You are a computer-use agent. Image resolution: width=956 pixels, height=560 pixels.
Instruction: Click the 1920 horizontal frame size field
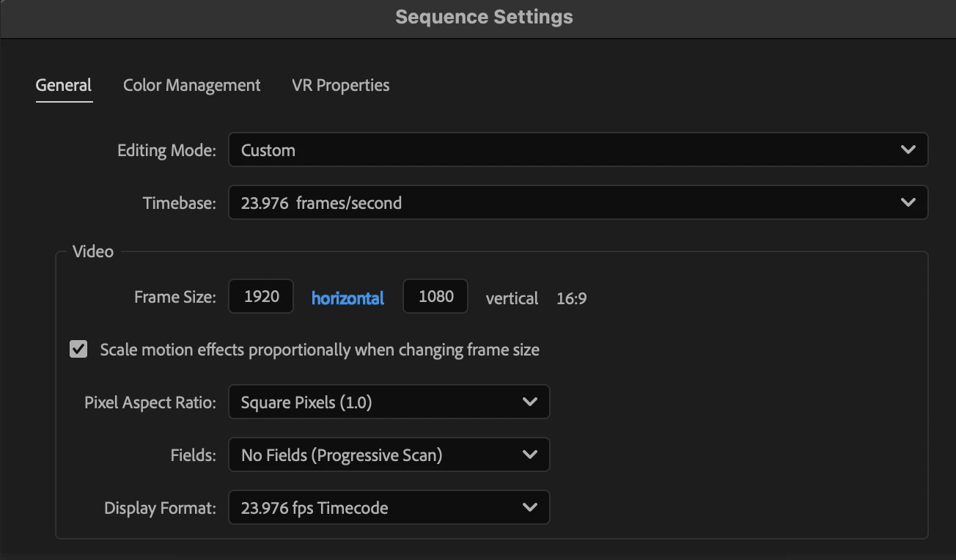pos(261,297)
